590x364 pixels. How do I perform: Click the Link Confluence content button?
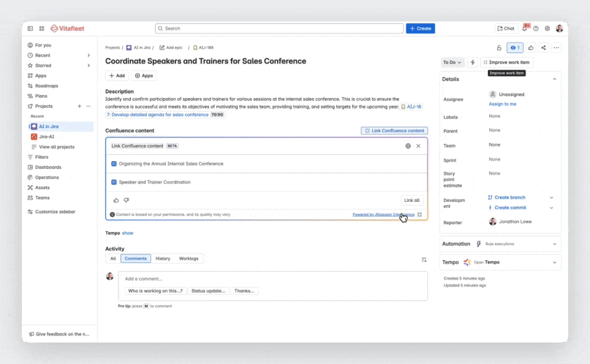point(395,131)
